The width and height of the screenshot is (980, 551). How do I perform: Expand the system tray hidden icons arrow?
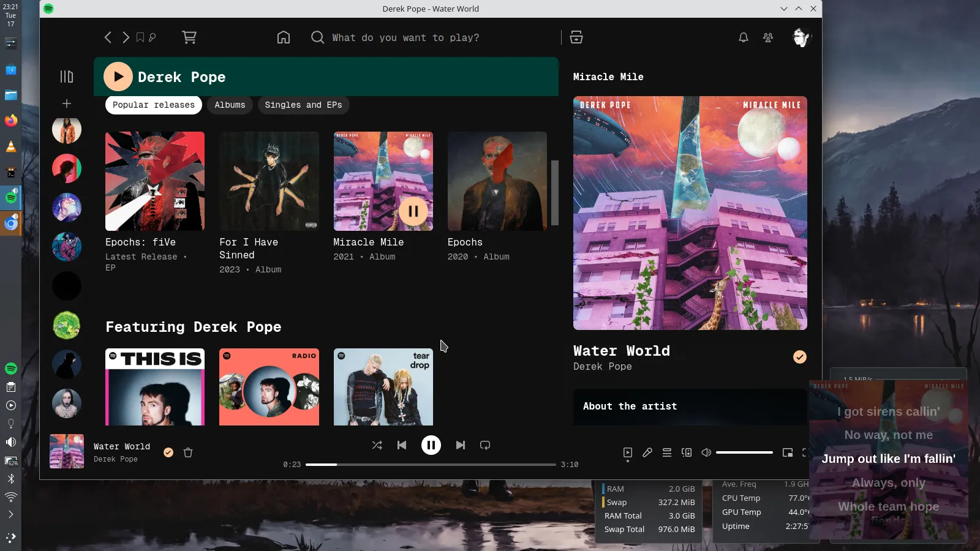click(x=11, y=514)
